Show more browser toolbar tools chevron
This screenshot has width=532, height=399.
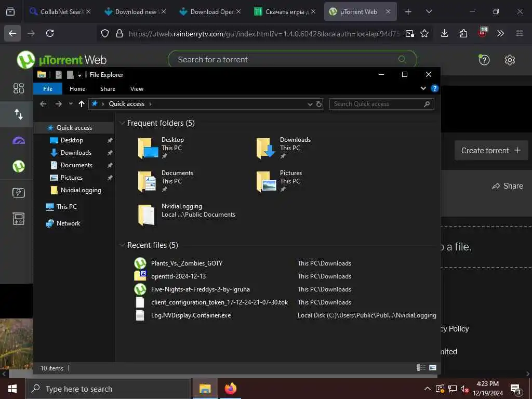(x=500, y=33)
